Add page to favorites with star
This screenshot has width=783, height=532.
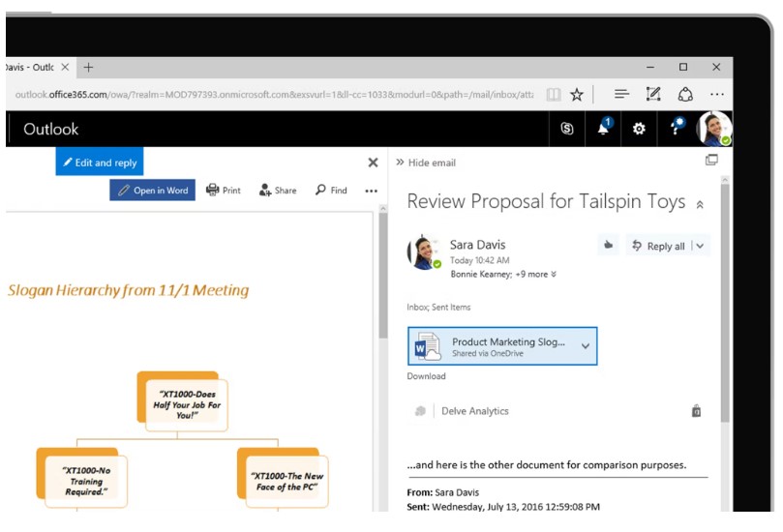click(x=577, y=95)
